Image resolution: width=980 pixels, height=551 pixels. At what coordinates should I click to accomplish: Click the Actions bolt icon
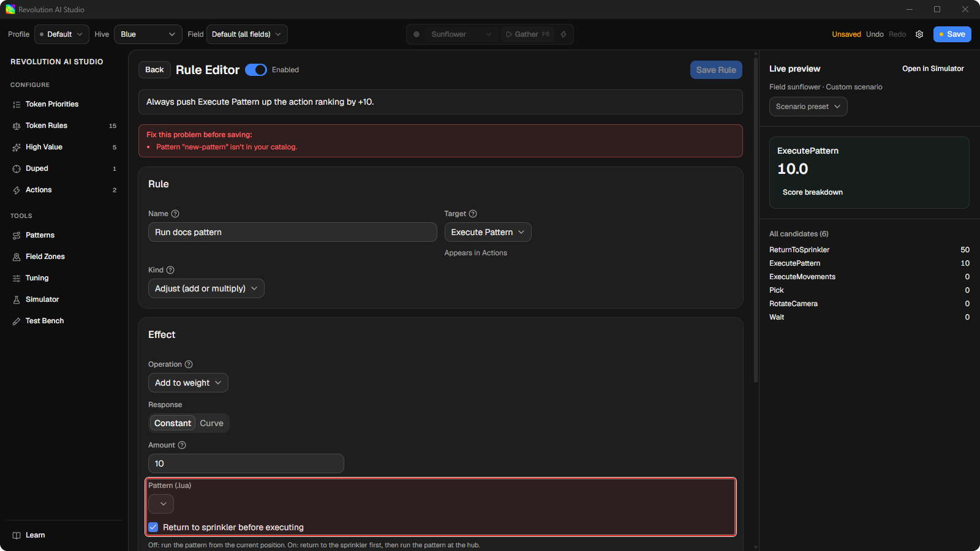pos(17,190)
